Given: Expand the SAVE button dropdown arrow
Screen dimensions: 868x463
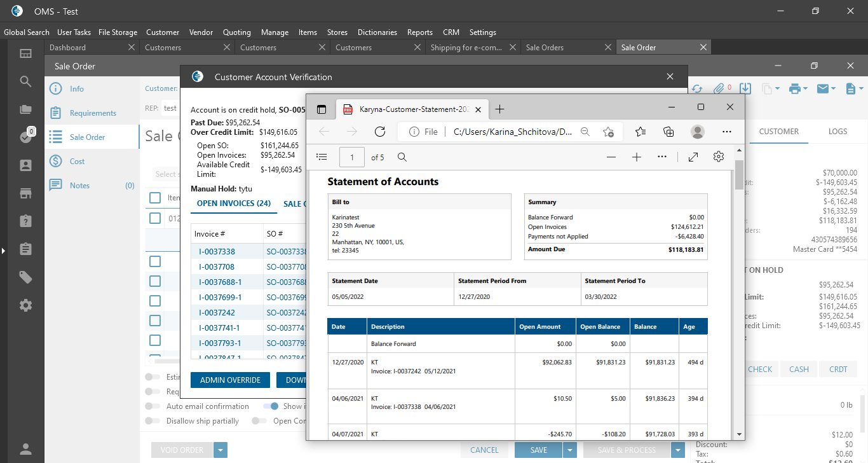Looking at the screenshot, I should [x=570, y=450].
